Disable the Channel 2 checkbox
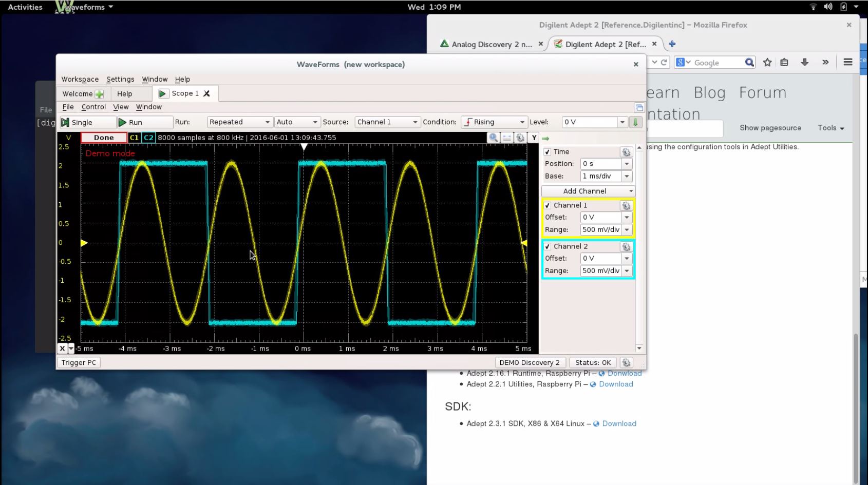The image size is (868, 485). 547,246
